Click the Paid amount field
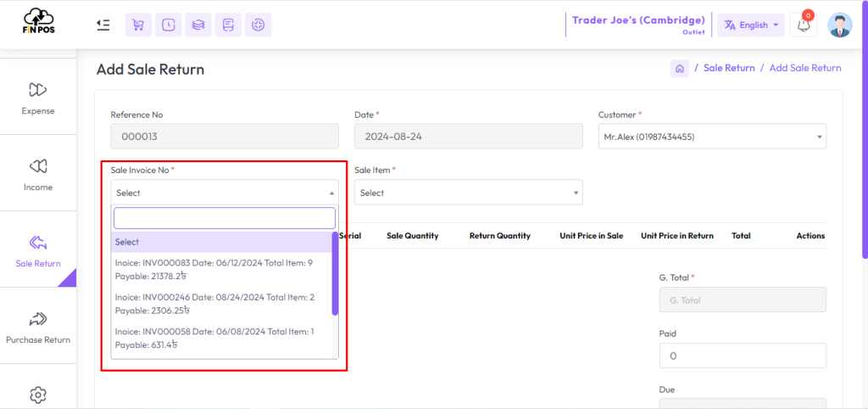The height and width of the screenshot is (409, 868). [x=743, y=356]
